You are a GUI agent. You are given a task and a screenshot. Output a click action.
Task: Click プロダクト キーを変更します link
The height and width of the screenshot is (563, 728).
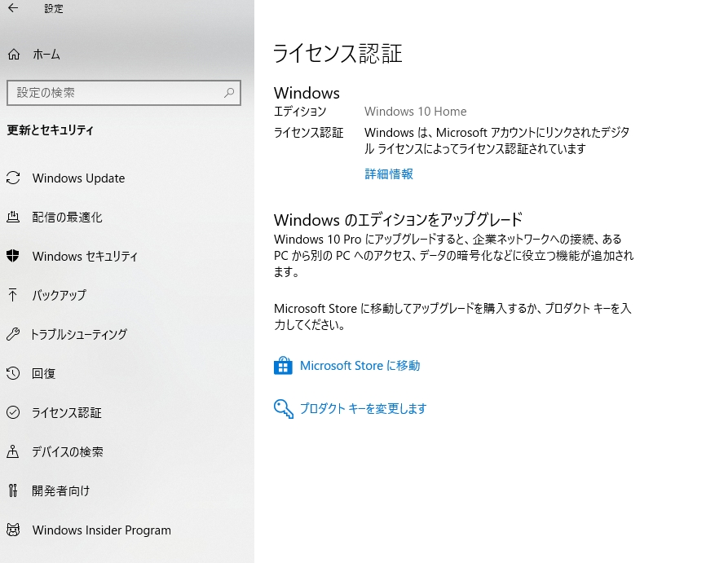point(363,409)
